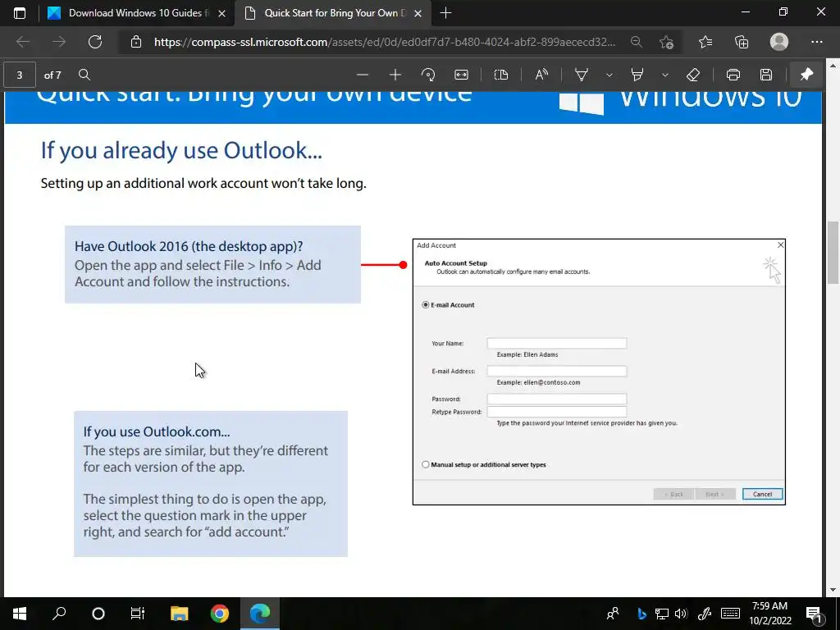The height and width of the screenshot is (630, 840).
Task: Open the touch keyboard icon
Action: click(730, 614)
